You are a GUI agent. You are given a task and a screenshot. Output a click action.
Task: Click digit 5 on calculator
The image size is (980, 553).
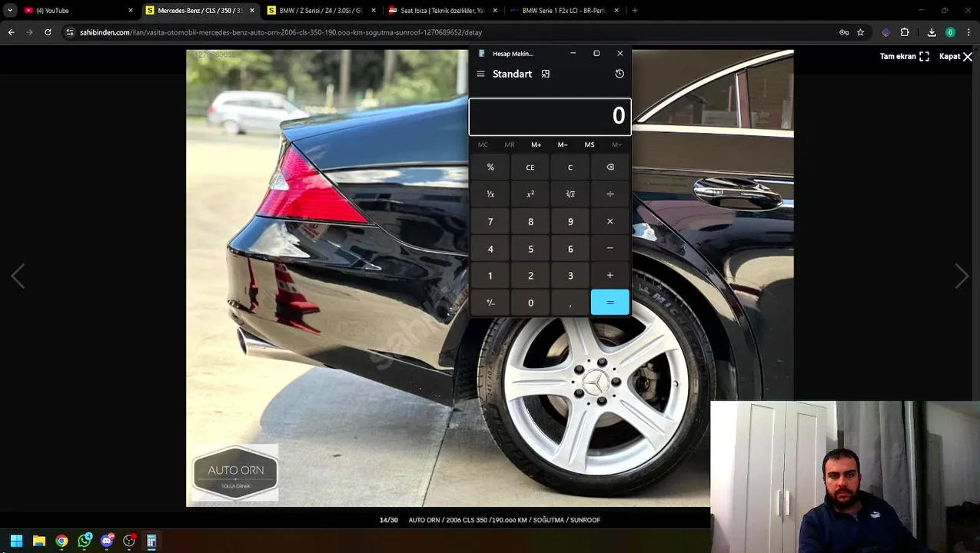click(530, 249)
